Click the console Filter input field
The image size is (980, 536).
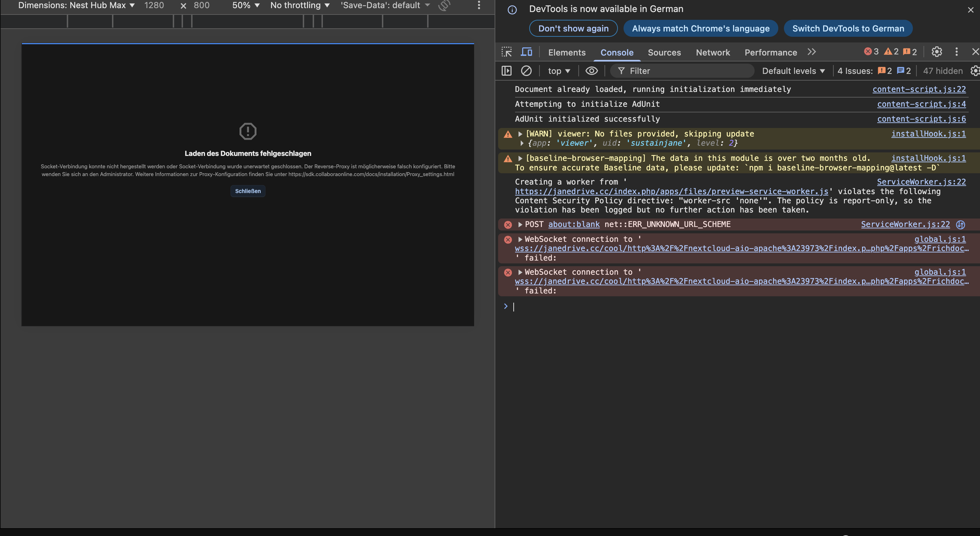[685, 71]
